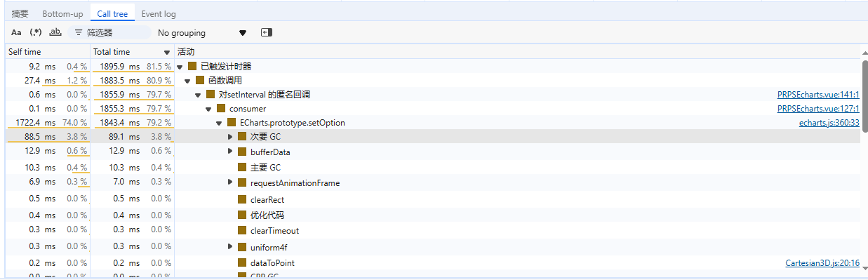Open Cartesian3D.js:20:16 source link
868x280 pixels.
pos(822,263)
